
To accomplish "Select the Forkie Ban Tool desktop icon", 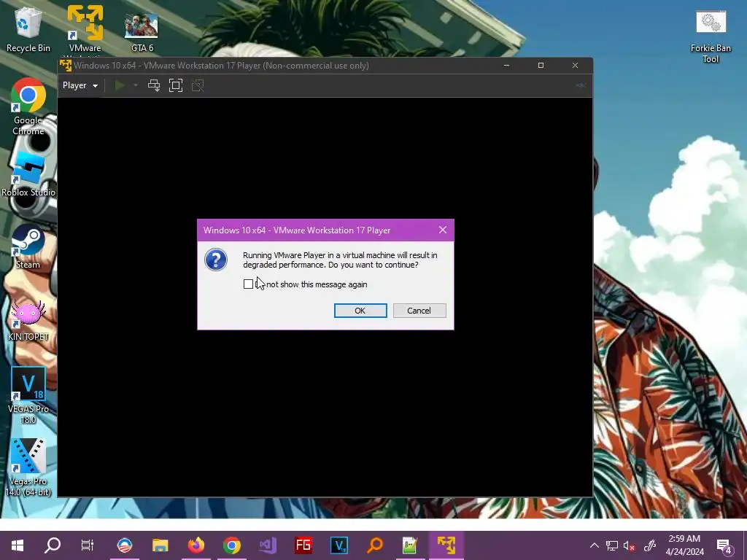I will click(711, 37).
